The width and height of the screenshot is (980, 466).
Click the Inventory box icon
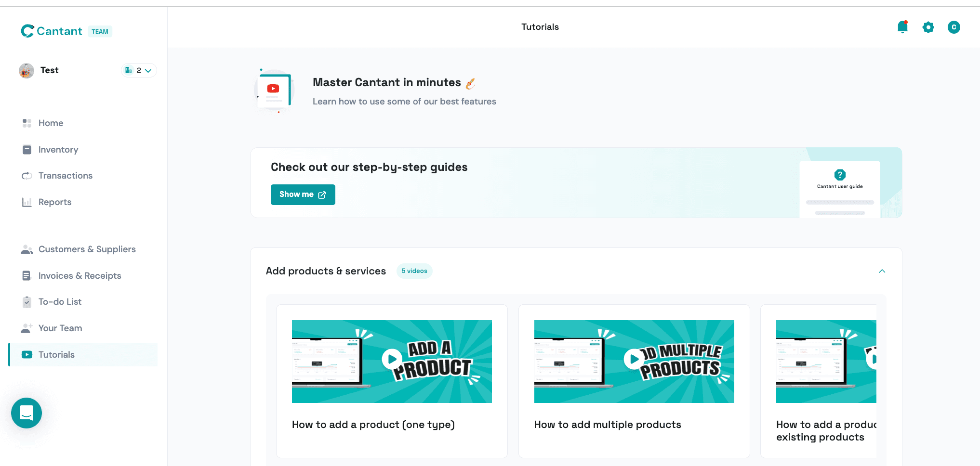[27, 149]
